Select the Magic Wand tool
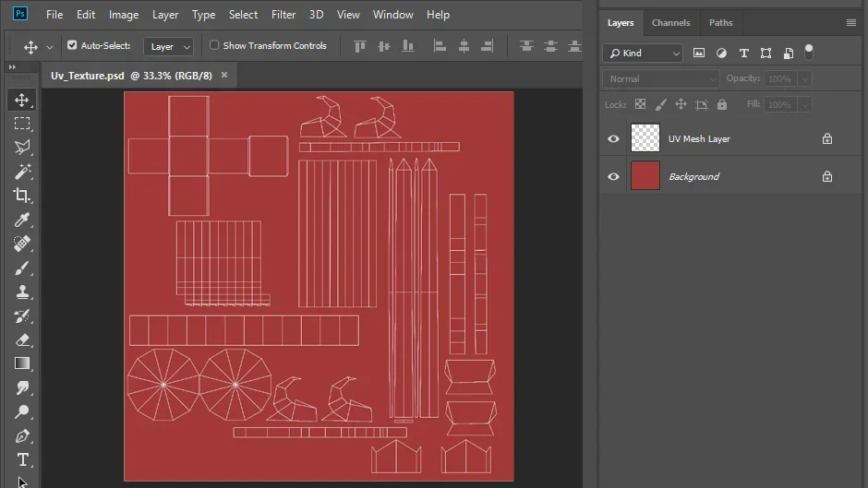The width and height of the screenshot is (868, 488). click(x=22, y=172)
